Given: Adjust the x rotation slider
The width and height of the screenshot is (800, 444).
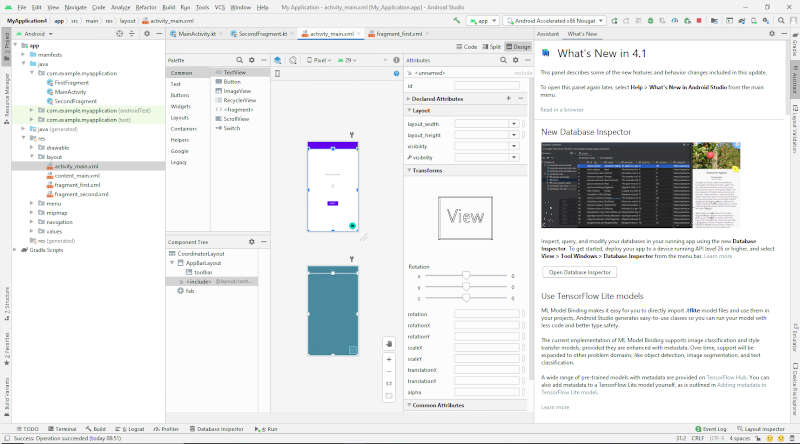Looking at the screenshot, I should (x=466, y=276).
